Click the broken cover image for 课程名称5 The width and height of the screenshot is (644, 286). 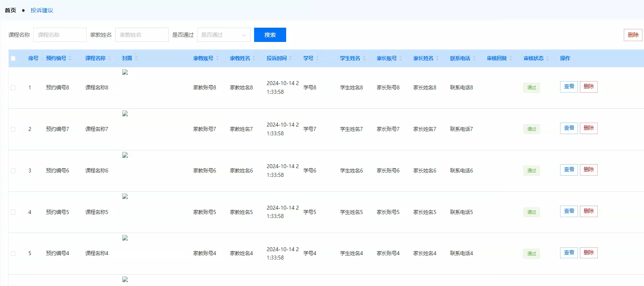click(x=125, y=196)
